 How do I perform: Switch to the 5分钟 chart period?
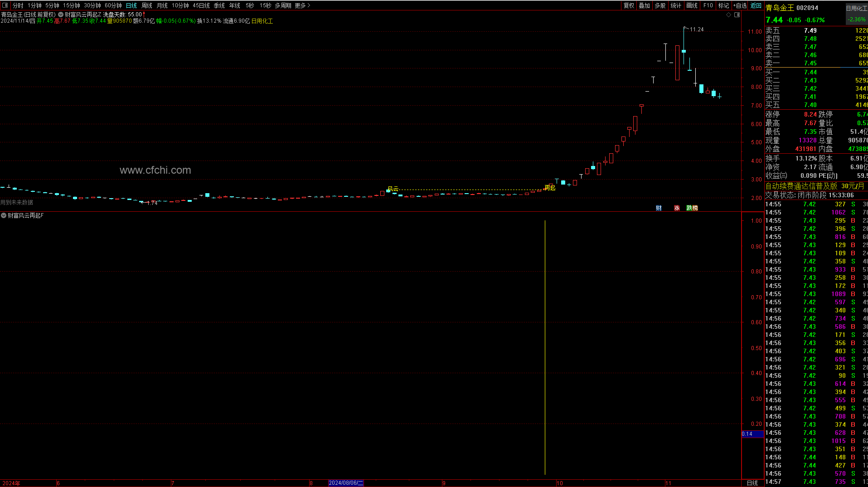coord(52,5)
